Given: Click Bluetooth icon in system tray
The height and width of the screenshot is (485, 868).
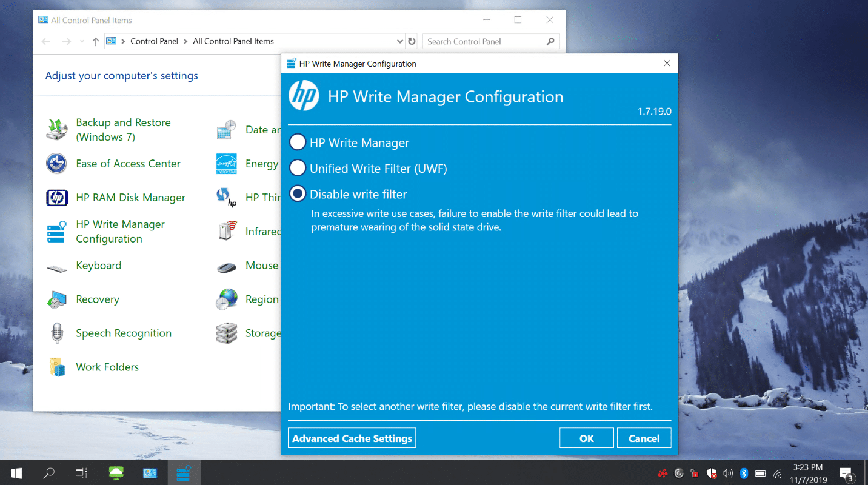Looking at the screenshot, I should [744, 473].
